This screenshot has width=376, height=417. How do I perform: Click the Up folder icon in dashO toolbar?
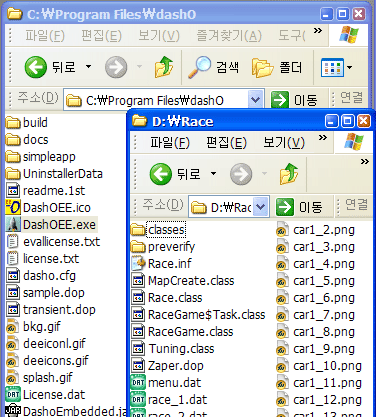coord(164,67)
